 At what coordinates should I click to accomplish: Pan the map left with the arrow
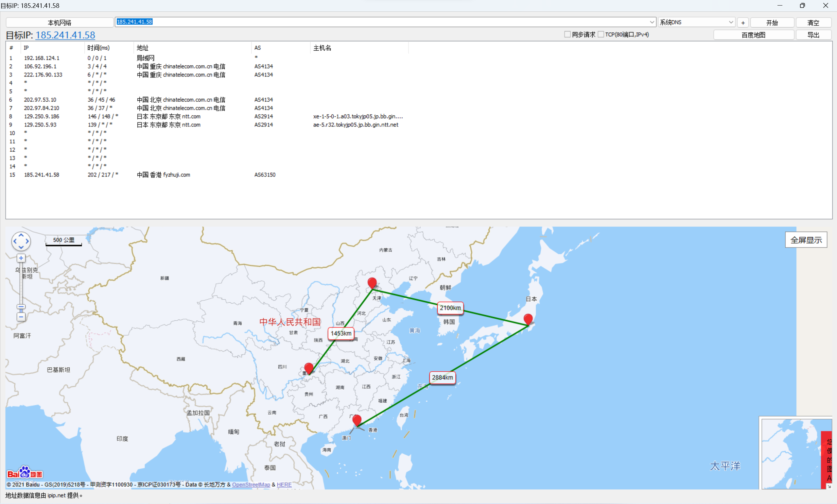[x=15, y=241]
